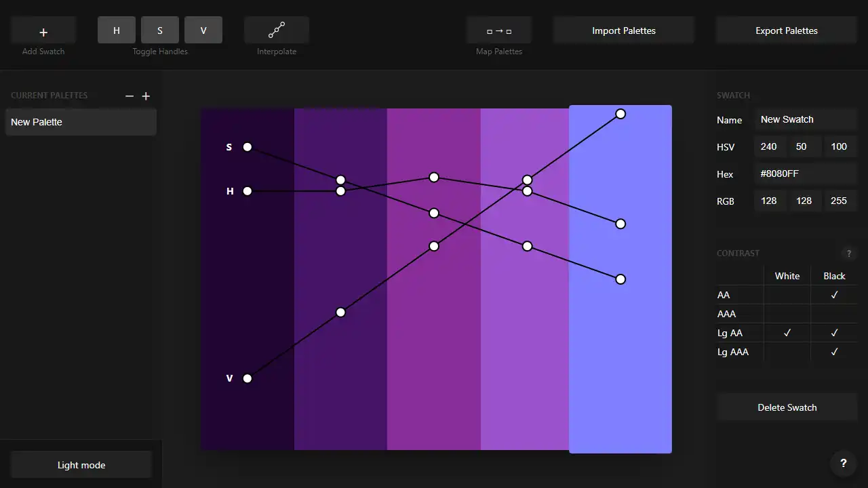Click the topmost curve handle point
868x488 pixels.
pyautogui.click(x=620, y=114)
